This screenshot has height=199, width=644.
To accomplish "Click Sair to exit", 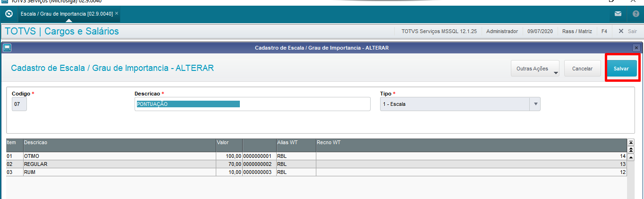I will coord(627,31).
